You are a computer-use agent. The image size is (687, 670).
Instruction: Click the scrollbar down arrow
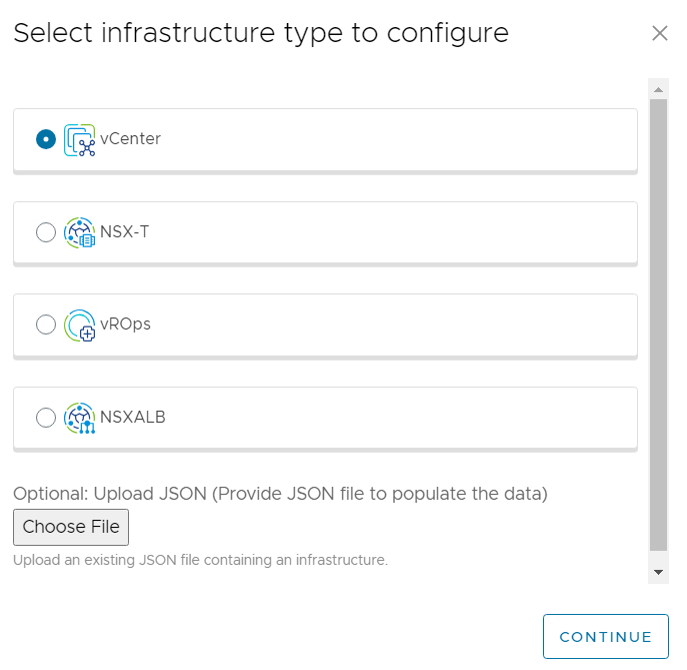click(658, 572)
